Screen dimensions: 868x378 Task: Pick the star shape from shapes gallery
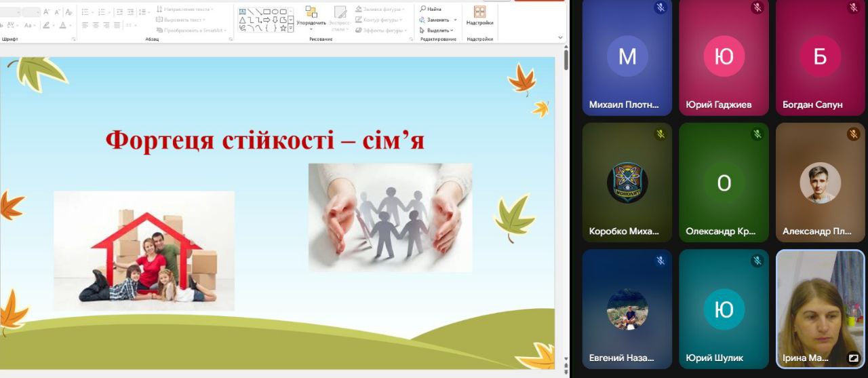283,28
